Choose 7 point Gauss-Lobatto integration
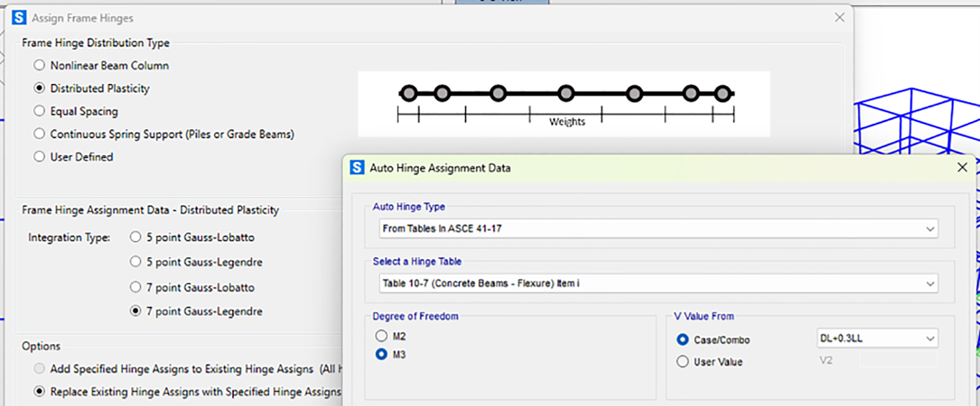 click(135, 287)
